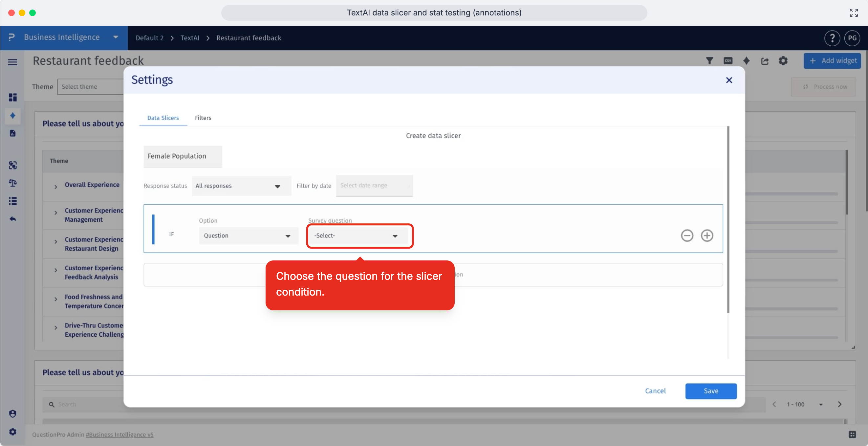
Task: Expand the Restaurant Design theme row
Action: (x=55, y=242)
